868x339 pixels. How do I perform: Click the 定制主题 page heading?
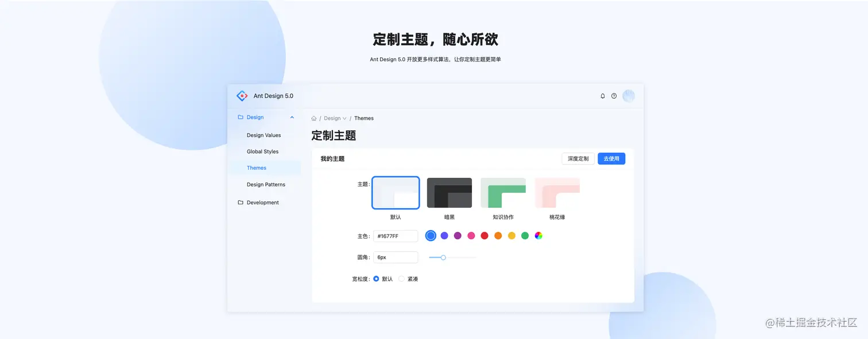[x=334, y=136]
